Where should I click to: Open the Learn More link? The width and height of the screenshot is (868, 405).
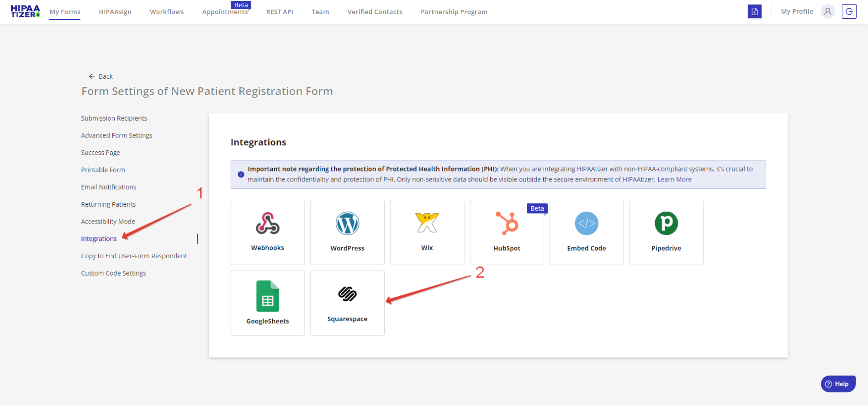pos(674,180)
